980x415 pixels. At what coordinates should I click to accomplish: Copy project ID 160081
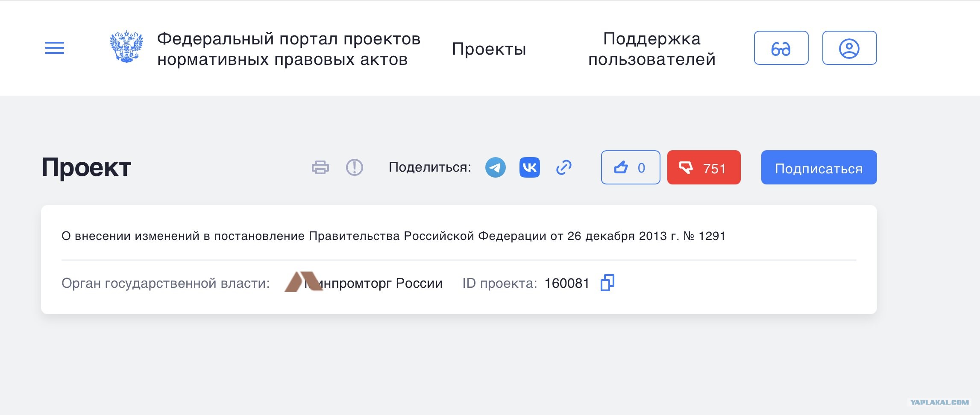pos(607,283)
